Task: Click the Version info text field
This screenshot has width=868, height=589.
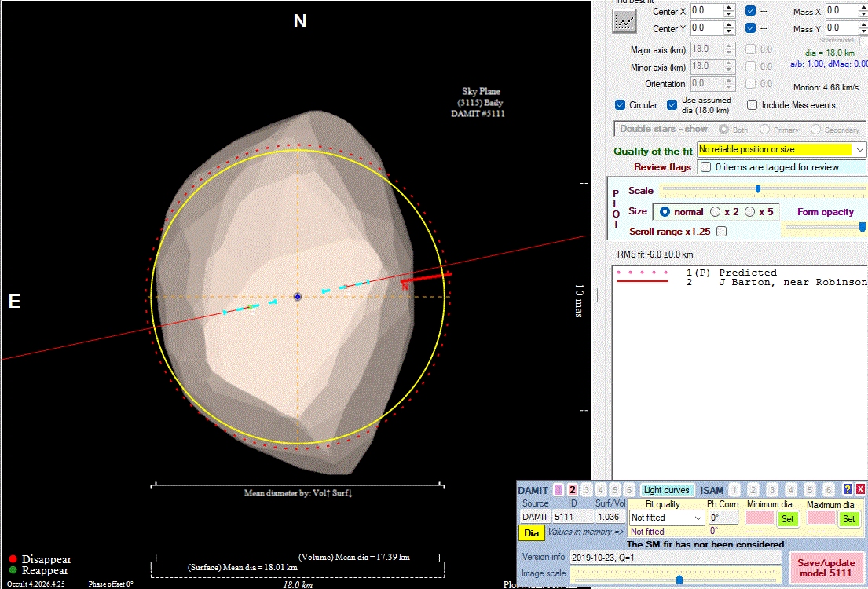Action: click(676, 558)
